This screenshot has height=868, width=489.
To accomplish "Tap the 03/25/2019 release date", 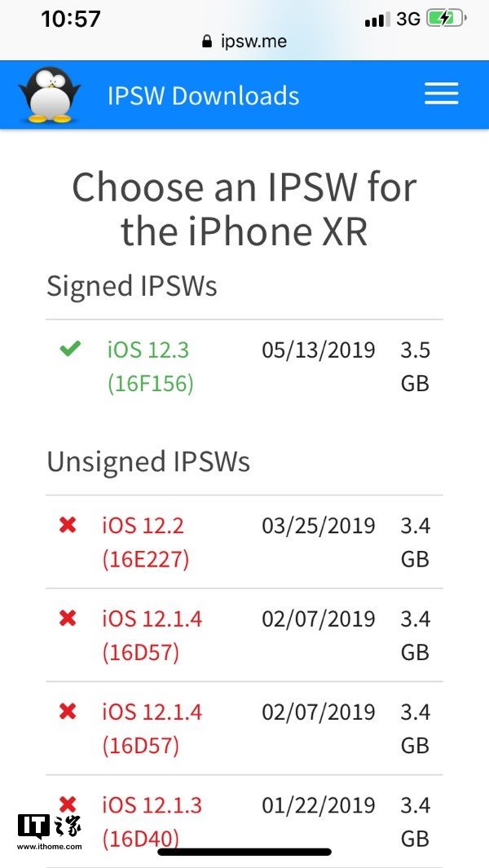I will [318, 525].
